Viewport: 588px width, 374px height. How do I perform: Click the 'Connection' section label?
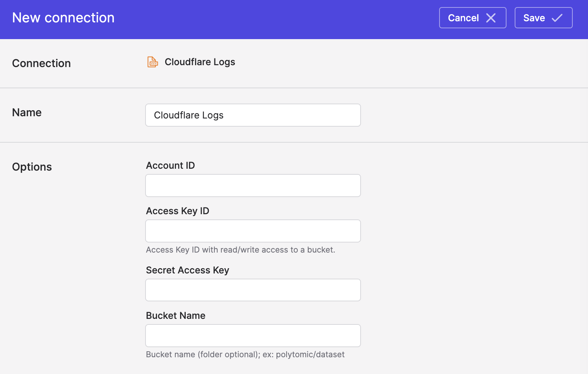[x=41, y=63]
